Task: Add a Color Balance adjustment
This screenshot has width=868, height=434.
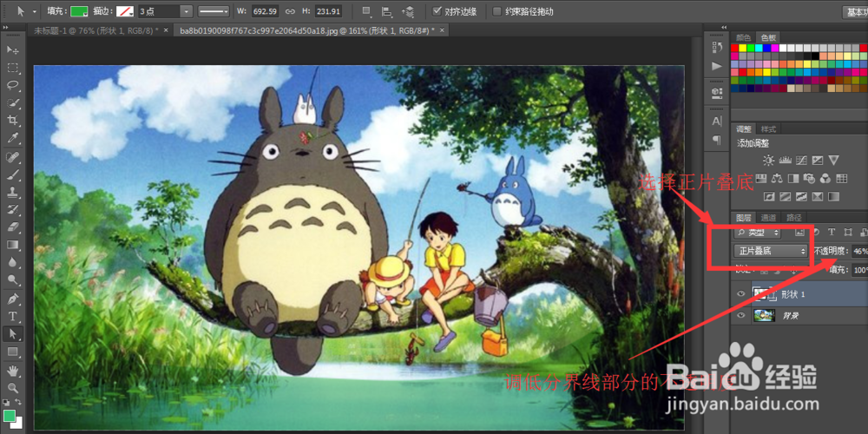Action: click(x=777, y=178)
